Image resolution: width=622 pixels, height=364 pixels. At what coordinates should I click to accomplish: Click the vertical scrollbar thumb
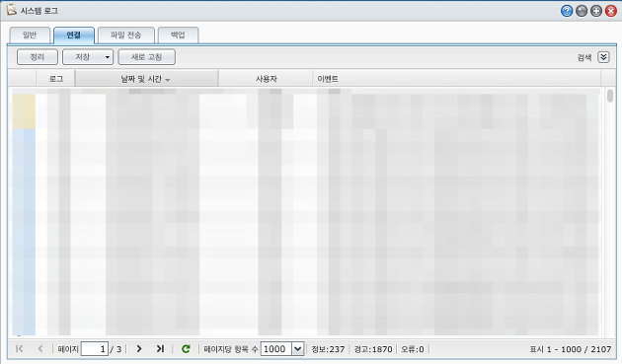[610, 96]
